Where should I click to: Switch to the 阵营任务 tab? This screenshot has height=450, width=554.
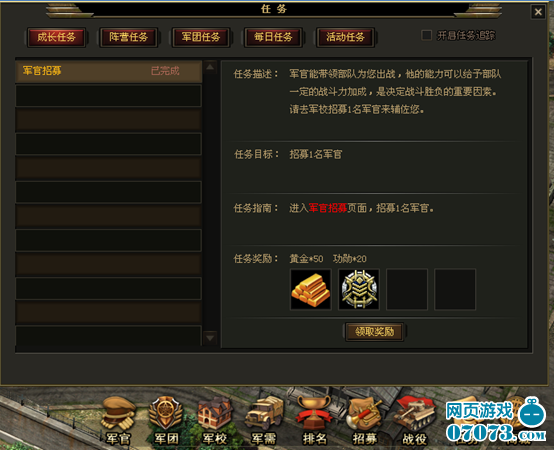pos(129,37)
